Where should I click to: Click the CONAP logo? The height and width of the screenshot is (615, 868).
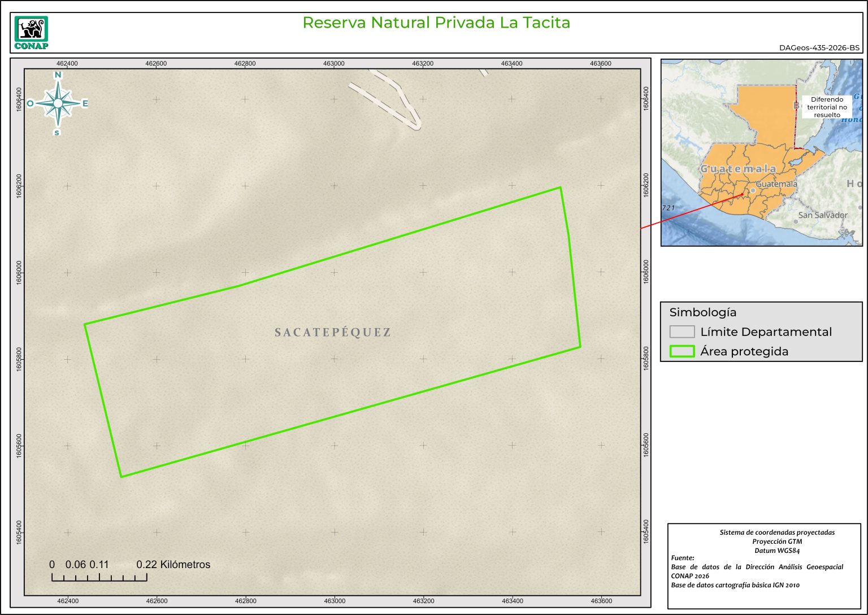tap(31, 33)
